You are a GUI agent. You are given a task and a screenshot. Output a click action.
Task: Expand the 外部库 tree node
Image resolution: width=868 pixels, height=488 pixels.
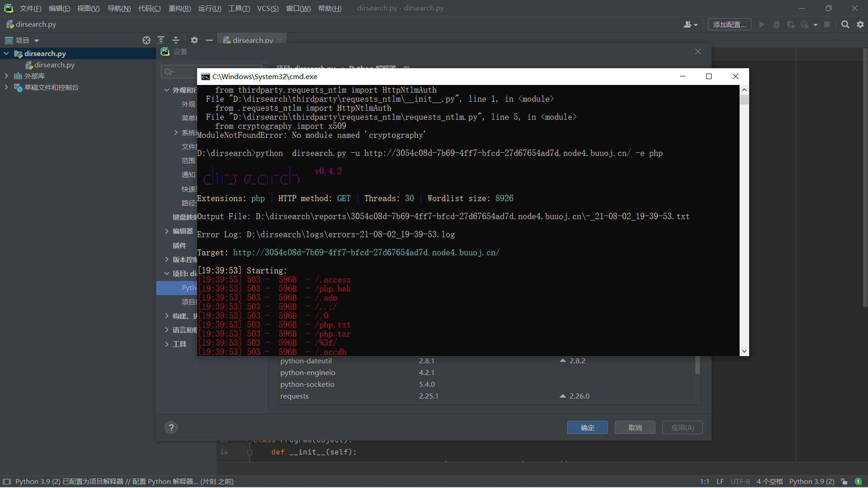pyautogui.click(x=6, y=76)
